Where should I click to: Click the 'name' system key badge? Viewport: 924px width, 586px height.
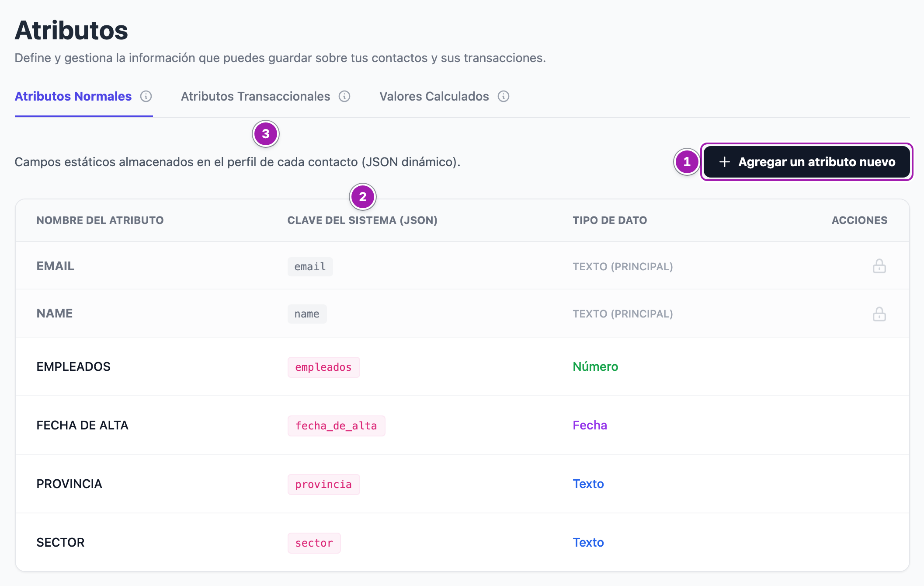pos(307,314)
